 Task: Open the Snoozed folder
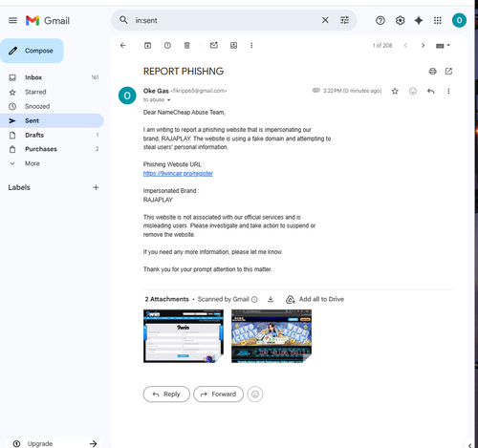[52, 106]
